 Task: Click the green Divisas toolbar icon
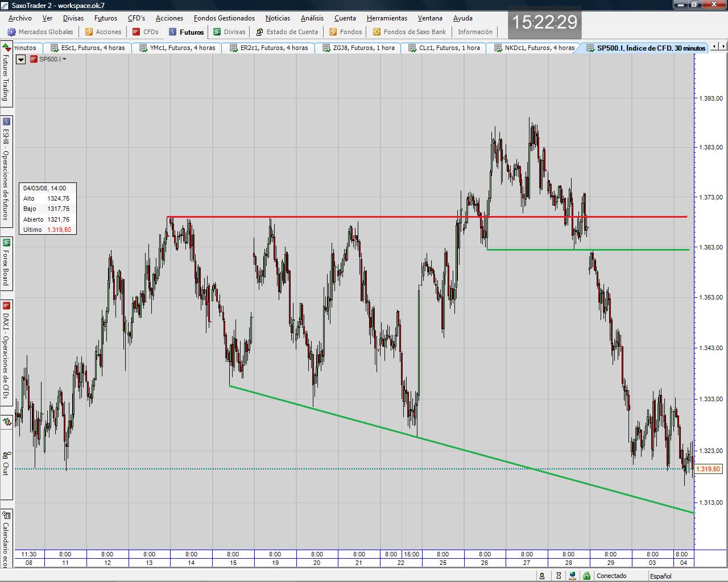[x=217, y=32]
